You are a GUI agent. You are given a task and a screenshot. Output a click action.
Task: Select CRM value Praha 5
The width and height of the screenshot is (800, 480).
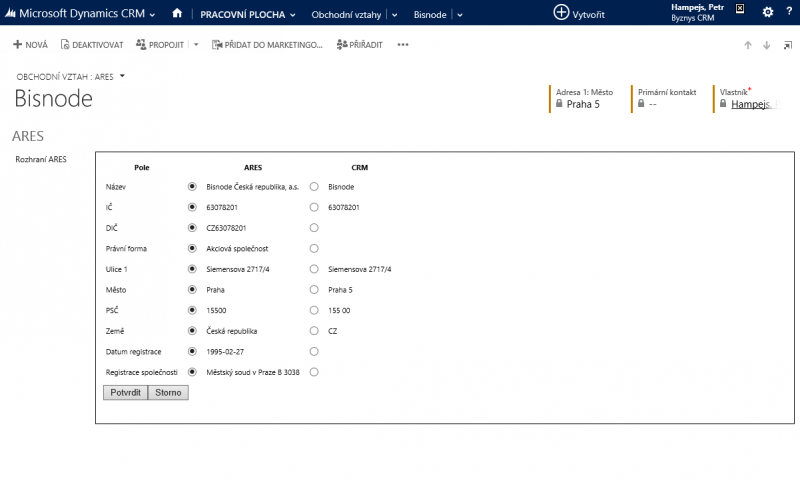point(314,290)
